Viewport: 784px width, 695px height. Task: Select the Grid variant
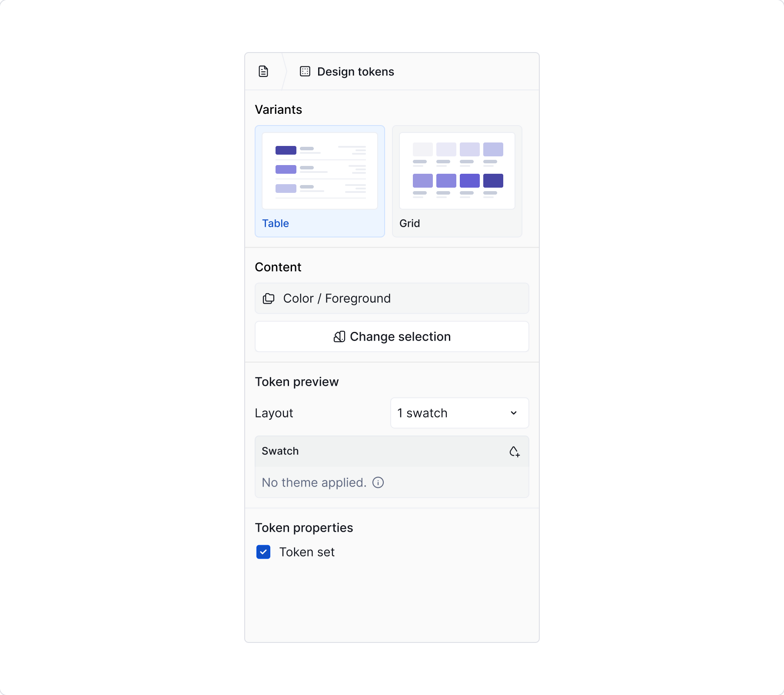tap(457, 181)
